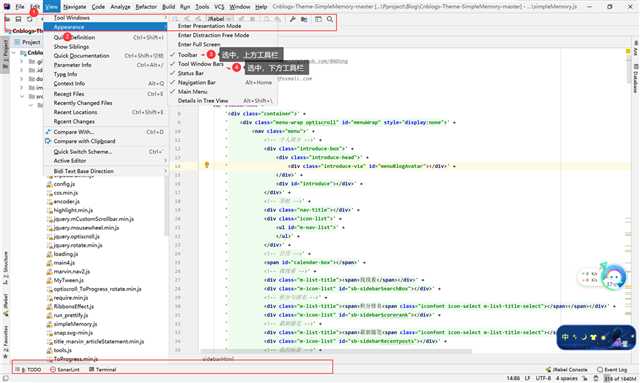Click the read-only lock icon in status bar
This screenshot has width=640, height=383.
(x=584, y=379)
